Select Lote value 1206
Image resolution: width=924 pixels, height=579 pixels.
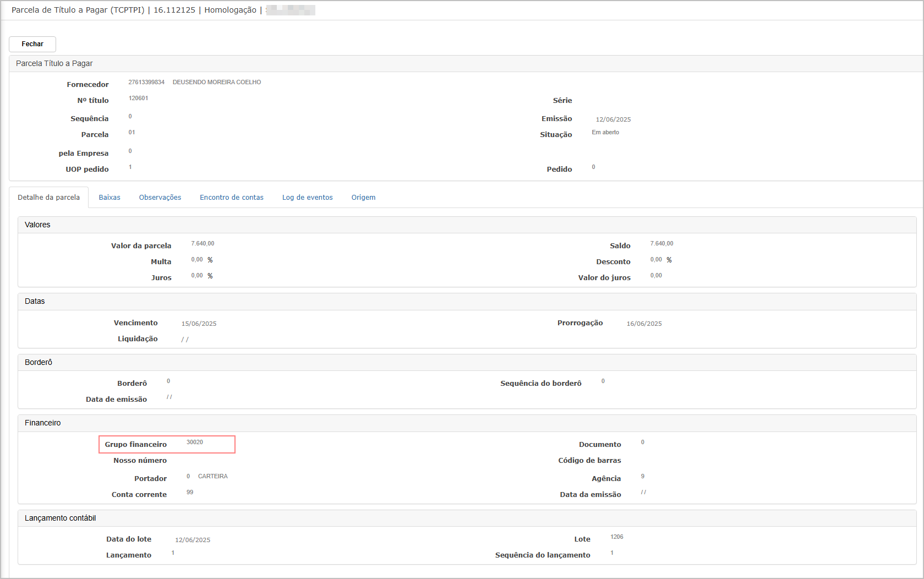(617, 537)
